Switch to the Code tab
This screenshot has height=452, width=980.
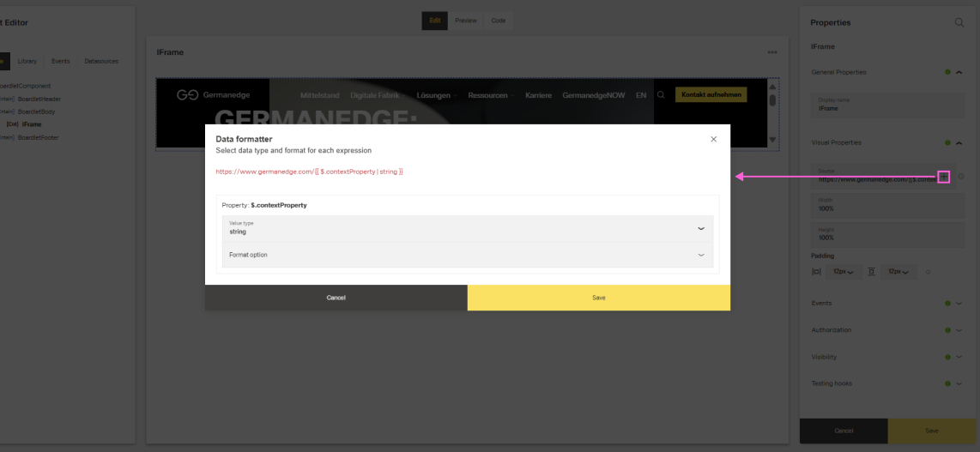(x=498, y=21)
